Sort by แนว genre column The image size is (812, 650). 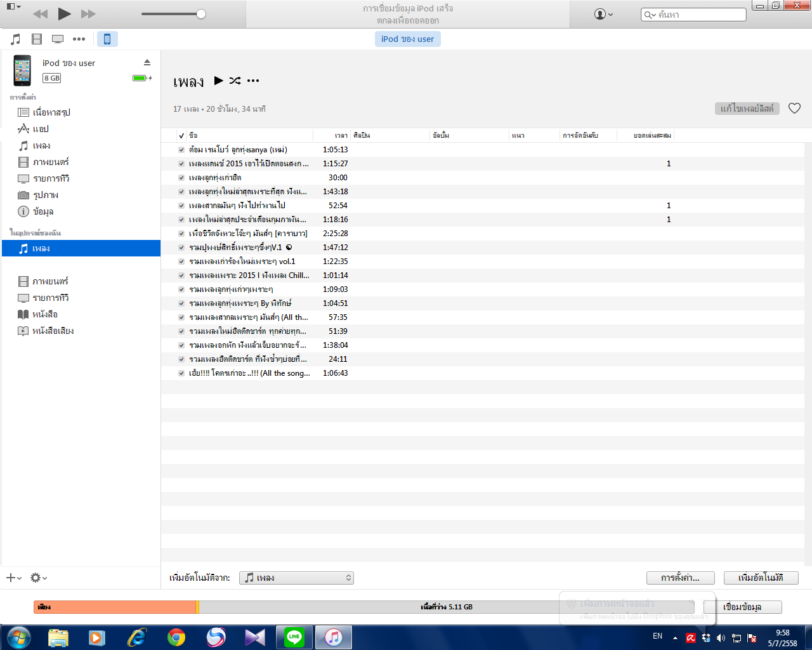[535, 135]
